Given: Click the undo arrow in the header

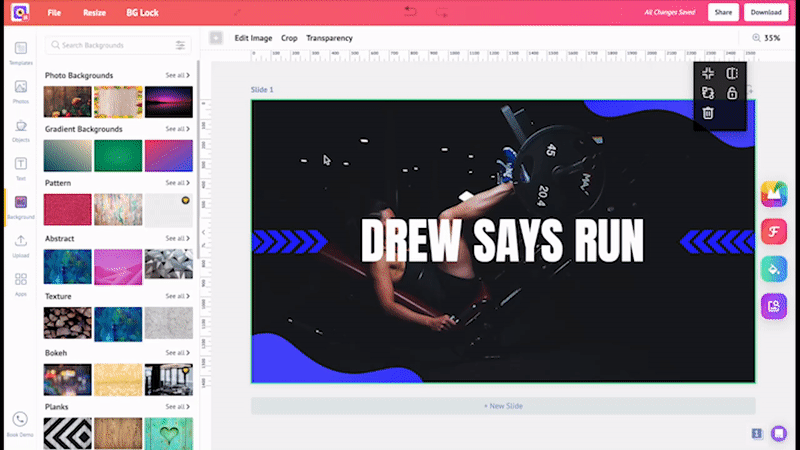Looking at the screenshot, I should point(410,11).
